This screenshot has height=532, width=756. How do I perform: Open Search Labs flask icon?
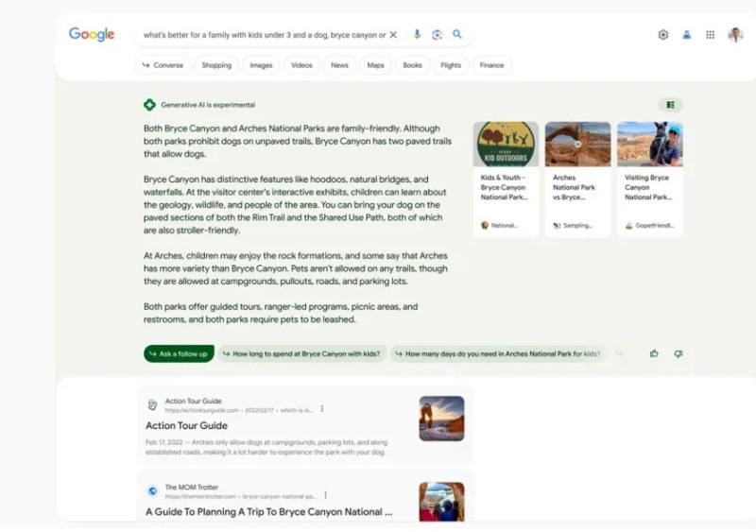click(687, 35)
